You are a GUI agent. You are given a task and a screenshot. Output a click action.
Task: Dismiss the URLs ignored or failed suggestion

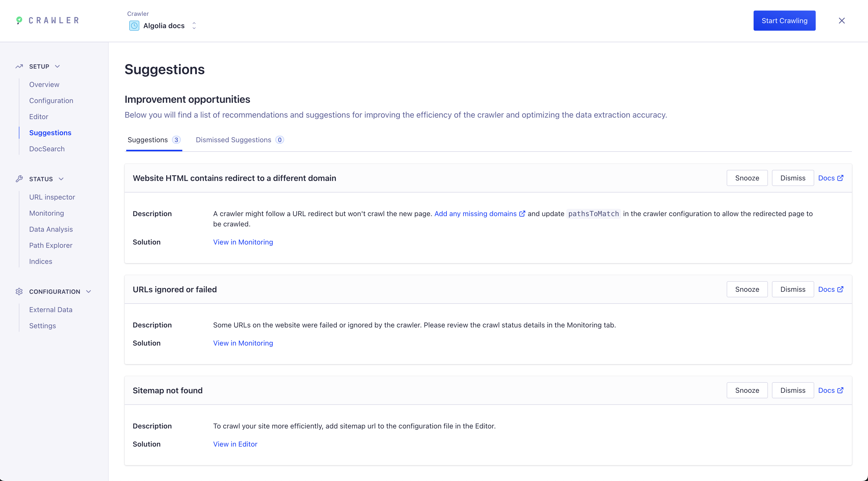point(793,289)
